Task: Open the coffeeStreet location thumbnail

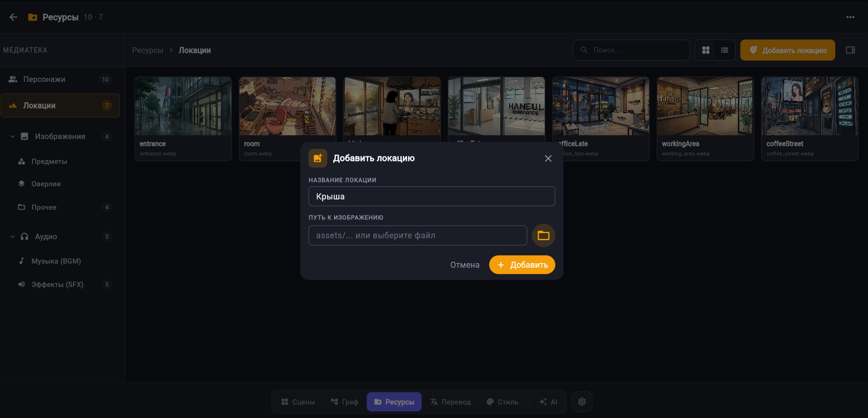Action: 810,106
